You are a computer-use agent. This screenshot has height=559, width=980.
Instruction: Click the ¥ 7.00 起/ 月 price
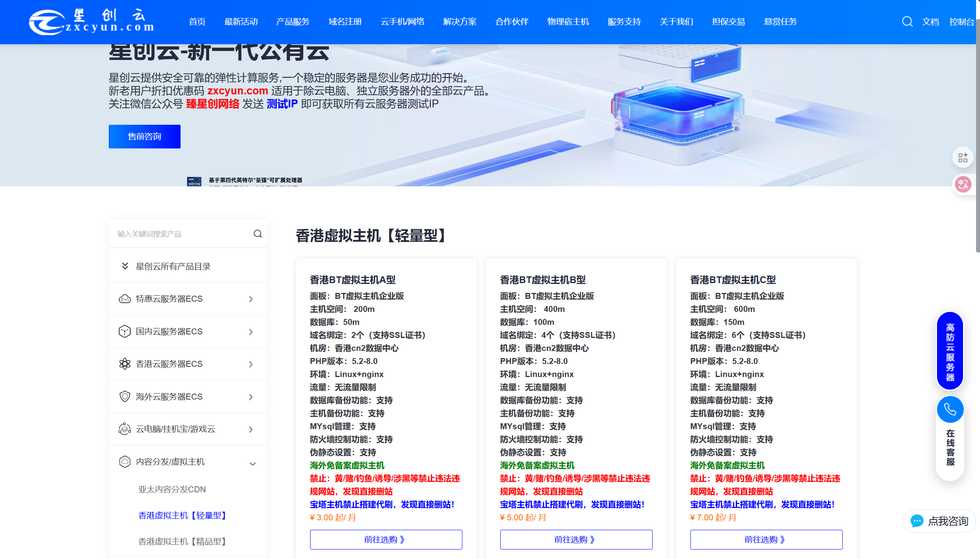[x=713, y=518]
